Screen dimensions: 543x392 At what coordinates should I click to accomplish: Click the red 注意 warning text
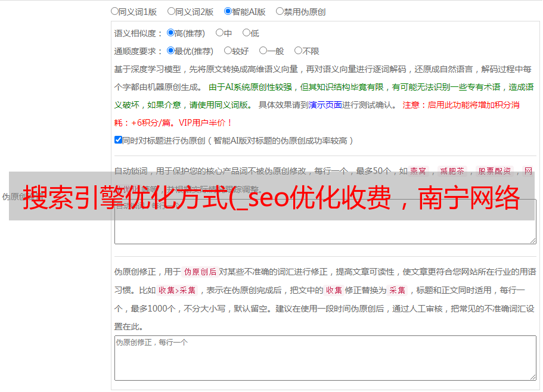click(411, 105)
